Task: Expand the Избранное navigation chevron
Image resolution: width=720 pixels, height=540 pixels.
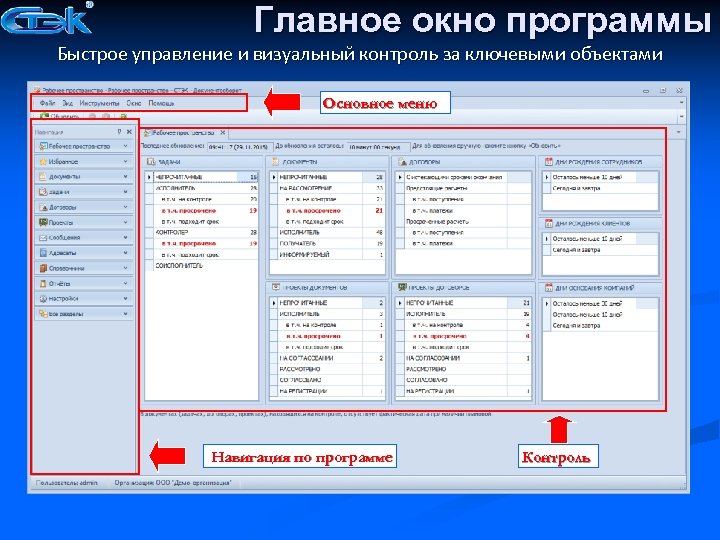Action: click(x=125, y=162)
